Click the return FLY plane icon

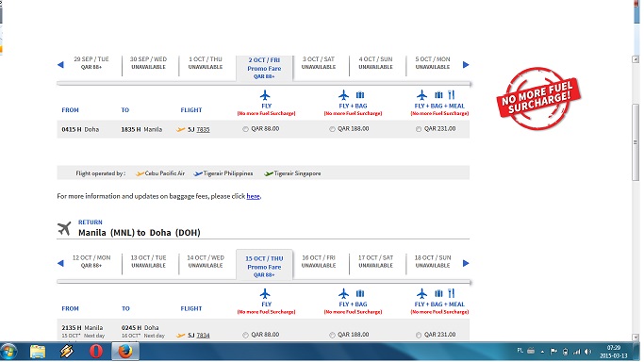(265, 294)
